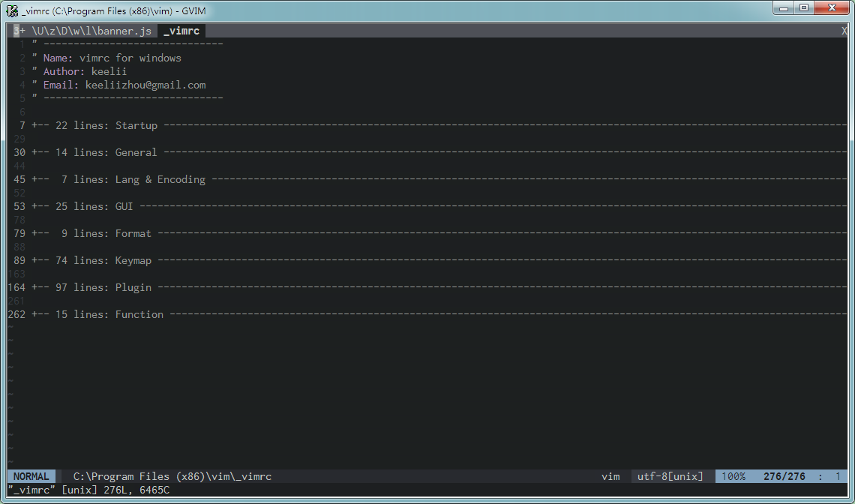Maximize the GVIM window
Screen dimensions: 855x504
point(804,8)
